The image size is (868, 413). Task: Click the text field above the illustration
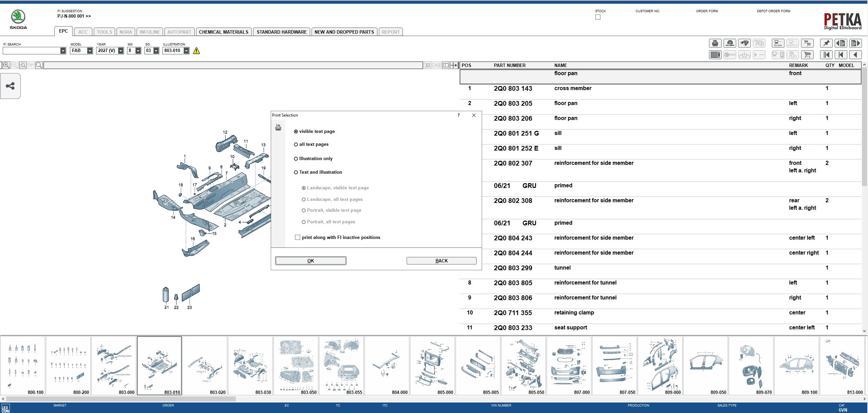[x=233, y=65]
